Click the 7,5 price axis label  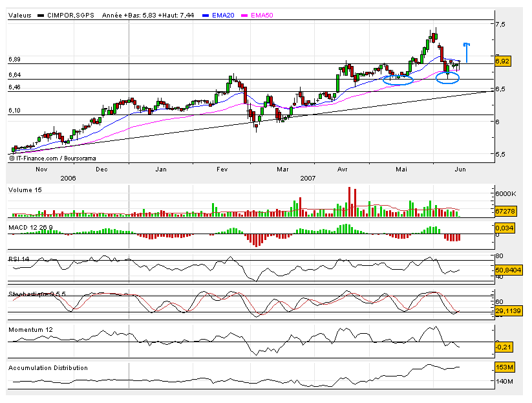tap(500, 25)
